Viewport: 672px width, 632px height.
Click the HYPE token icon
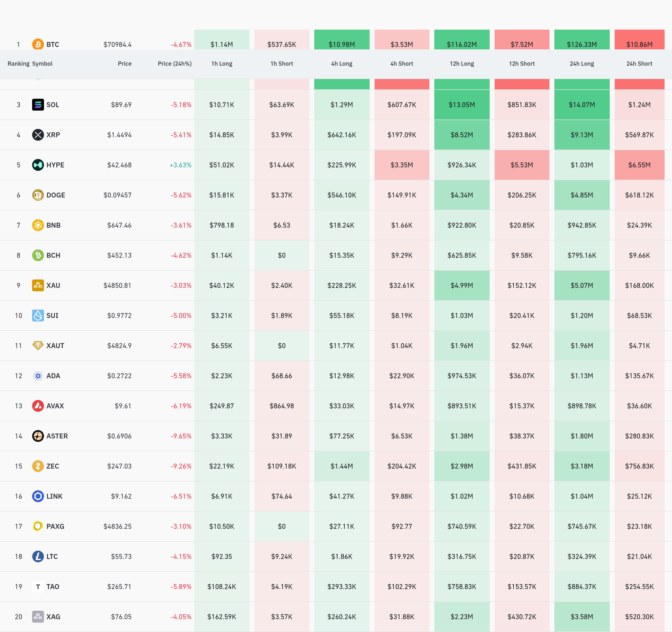point(38,165)
